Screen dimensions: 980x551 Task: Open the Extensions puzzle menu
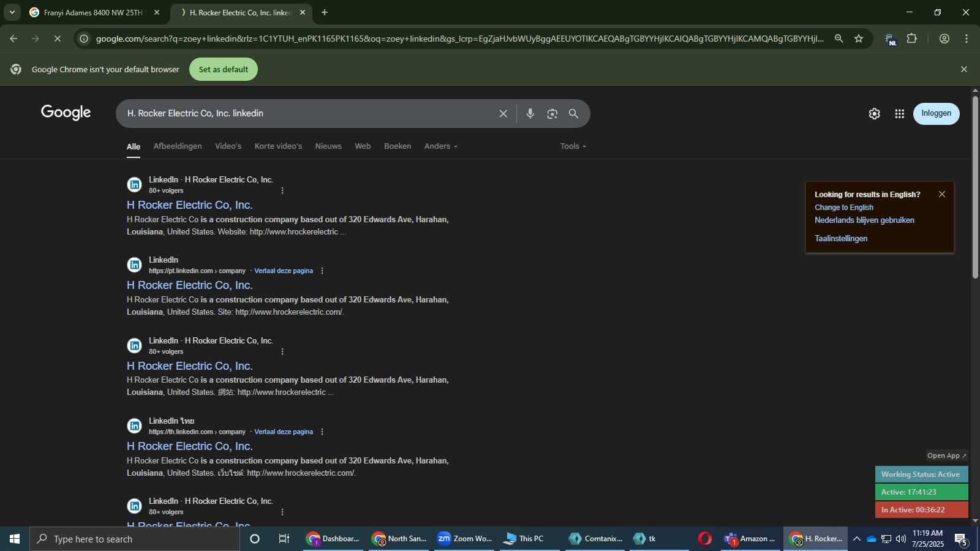(912, 39)
